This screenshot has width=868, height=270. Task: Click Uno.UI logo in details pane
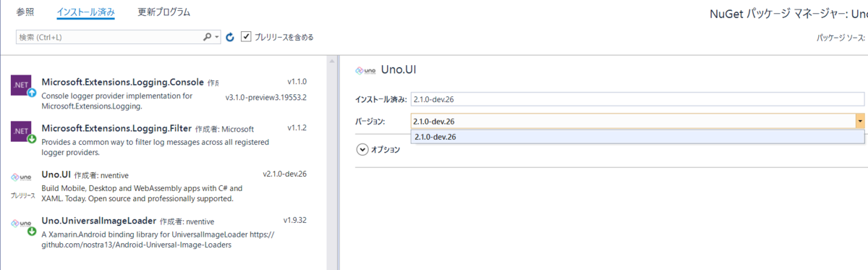click(x=366, y=70)
